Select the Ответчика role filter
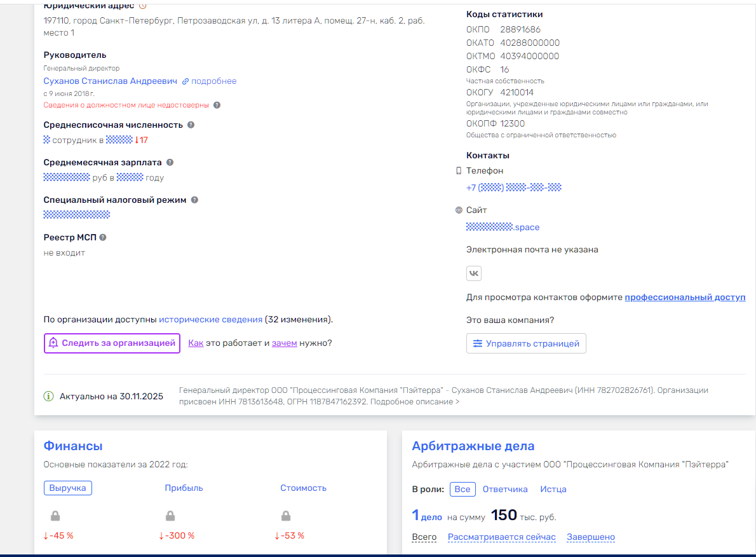The width and height of the screenshot is (756, 557). pyautogui.click(x=505, y=490)
